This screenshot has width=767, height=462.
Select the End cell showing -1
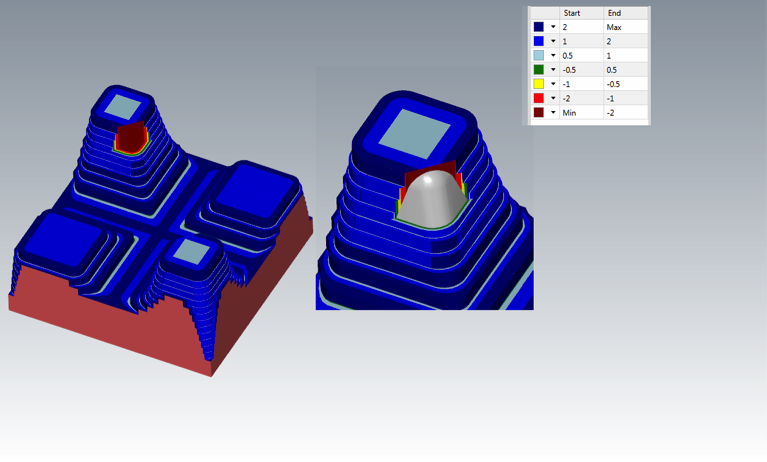tap(626, 98)
